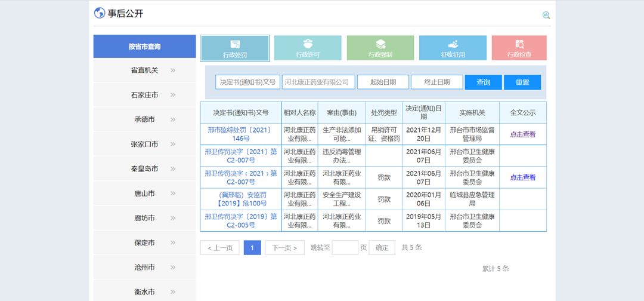Select 唐山市 from the sidebar
The width and height of the screenshot is (644, 301).
(144, 193)
